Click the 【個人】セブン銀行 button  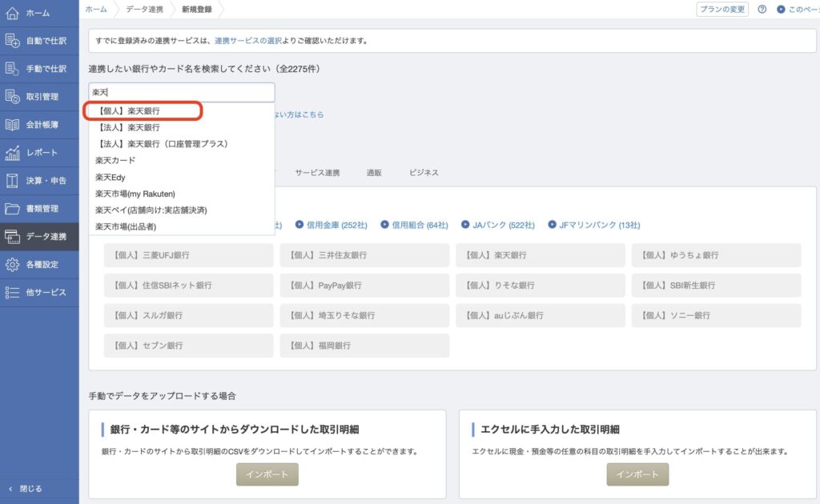(188, 346)
